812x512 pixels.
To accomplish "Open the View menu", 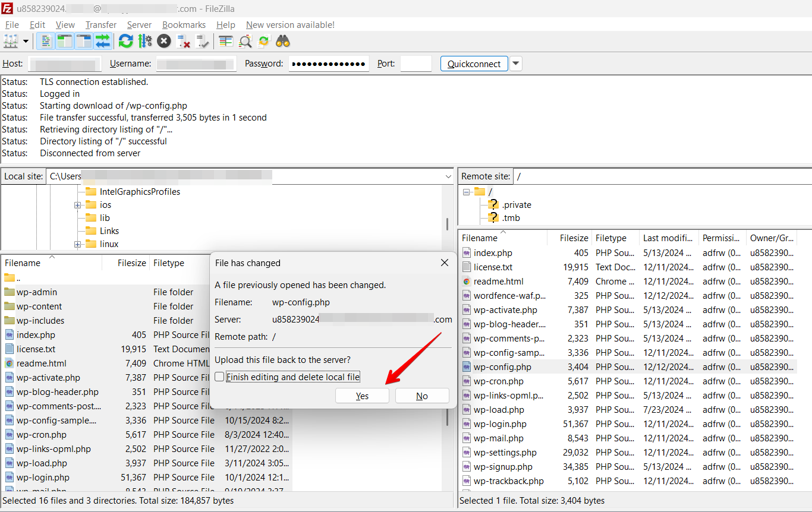I will click(65, 25).
